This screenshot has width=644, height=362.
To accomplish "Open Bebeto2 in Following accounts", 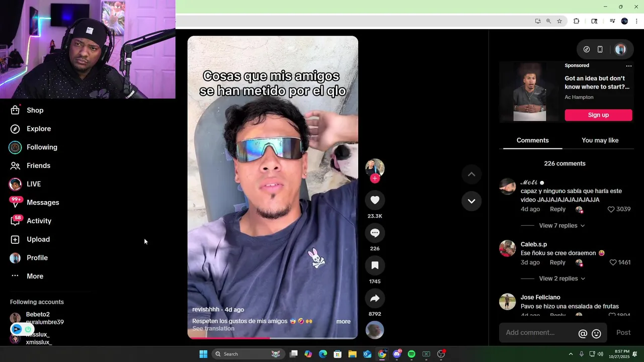I will [x=37, y=318].
